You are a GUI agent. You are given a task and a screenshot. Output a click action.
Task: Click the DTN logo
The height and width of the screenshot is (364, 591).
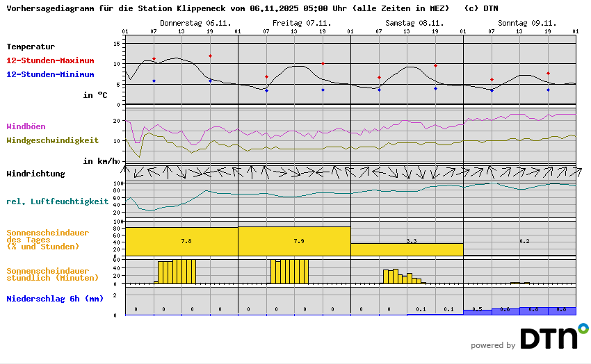click(554, 336)
